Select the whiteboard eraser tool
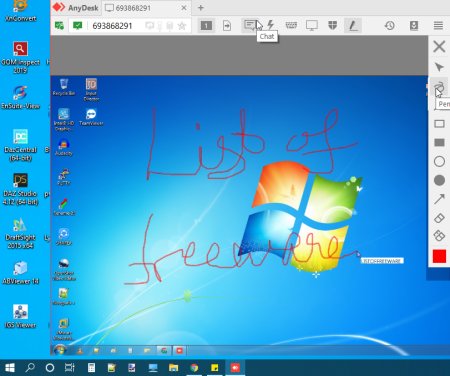 click(439, 218)
